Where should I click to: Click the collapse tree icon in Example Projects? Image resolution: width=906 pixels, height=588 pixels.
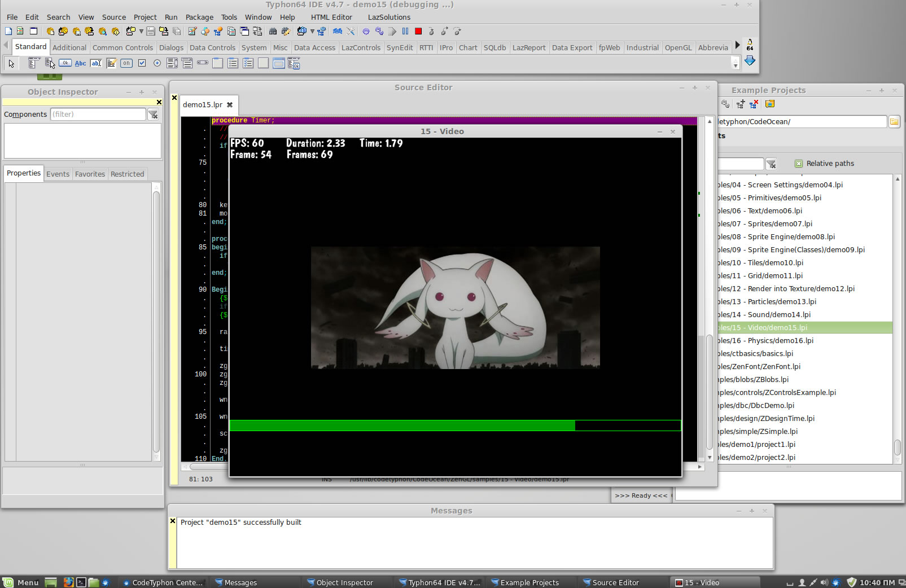pos(754,104)
